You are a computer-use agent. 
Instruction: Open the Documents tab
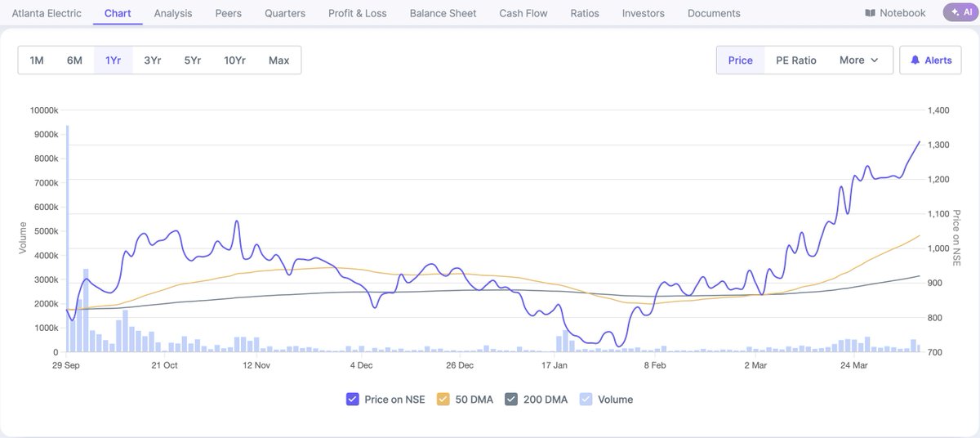click(x=714, y=13)
